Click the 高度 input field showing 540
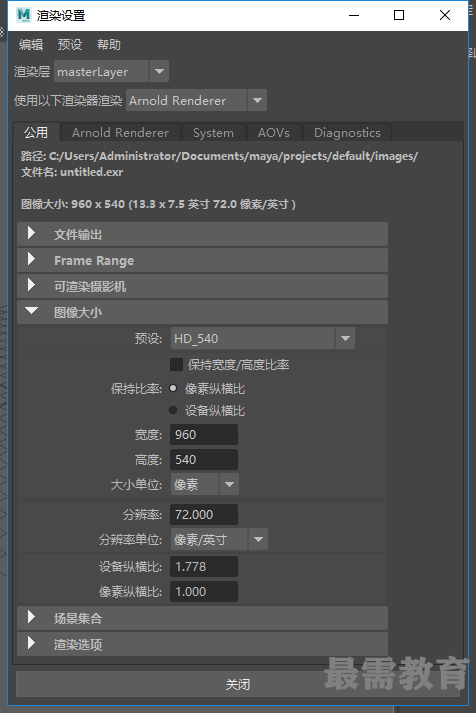This screenshot has width=476, height=713. (x=204, y=459)
